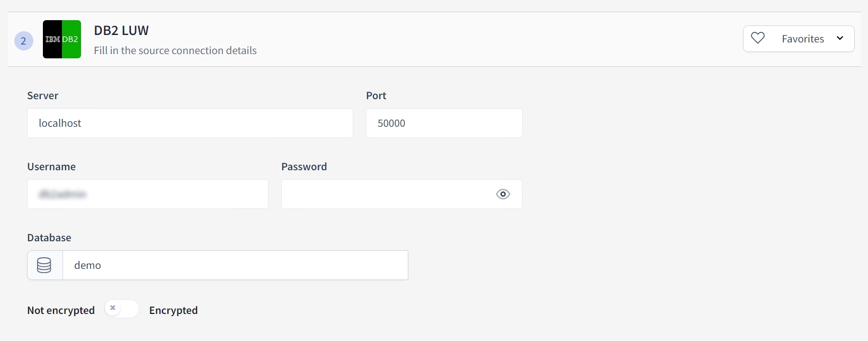The height and width of the screenshot is (341, 868).
Task: Click the Server field label
Action: tap(43, 95)
